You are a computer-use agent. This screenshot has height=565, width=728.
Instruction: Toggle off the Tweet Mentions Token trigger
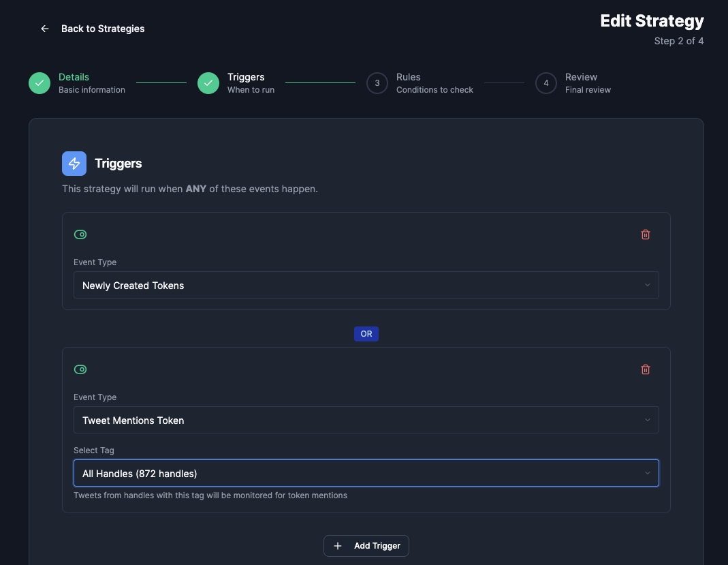(80, 369)
